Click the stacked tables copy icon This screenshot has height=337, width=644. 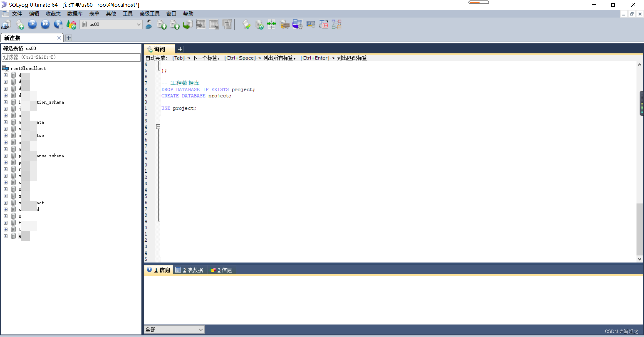[x=227, y=24]
